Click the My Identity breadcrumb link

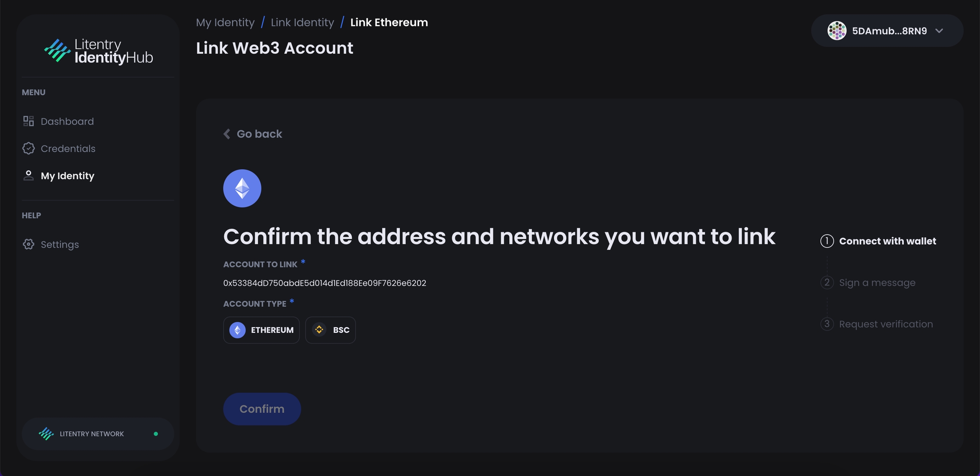(225, 22)
